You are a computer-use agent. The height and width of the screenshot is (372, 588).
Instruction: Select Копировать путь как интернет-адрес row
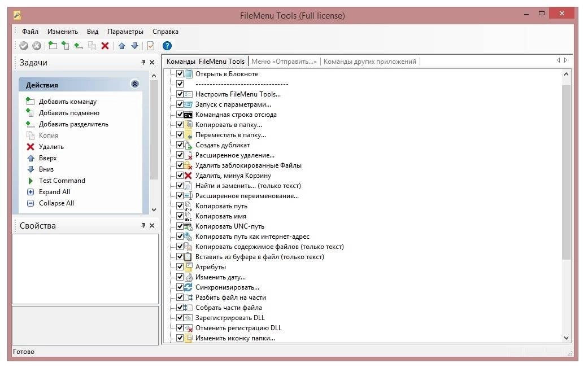tap(252, 237)
